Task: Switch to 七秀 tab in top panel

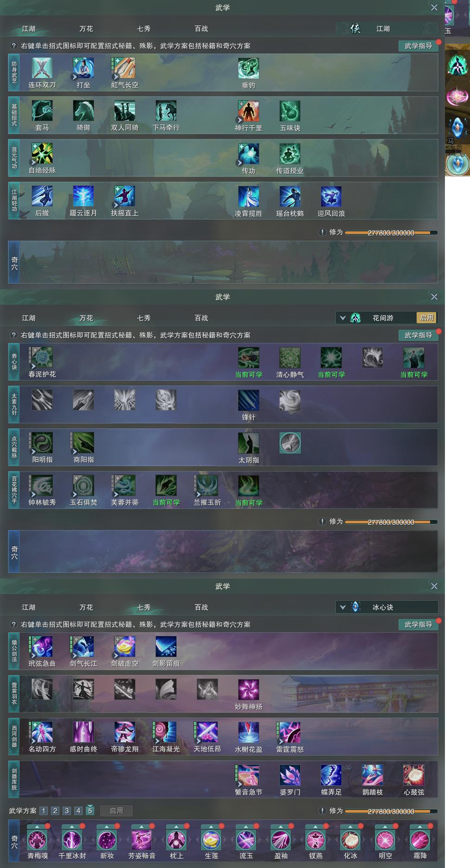Action: click(x=144, y=29)
